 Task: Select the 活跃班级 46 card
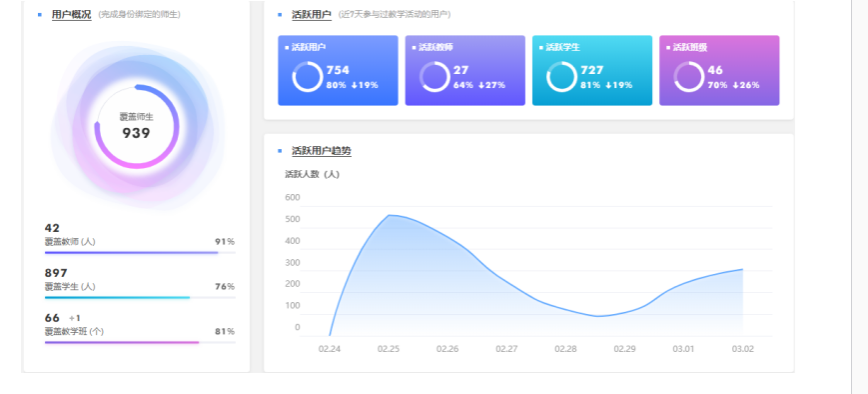click(x=719, y=70)
